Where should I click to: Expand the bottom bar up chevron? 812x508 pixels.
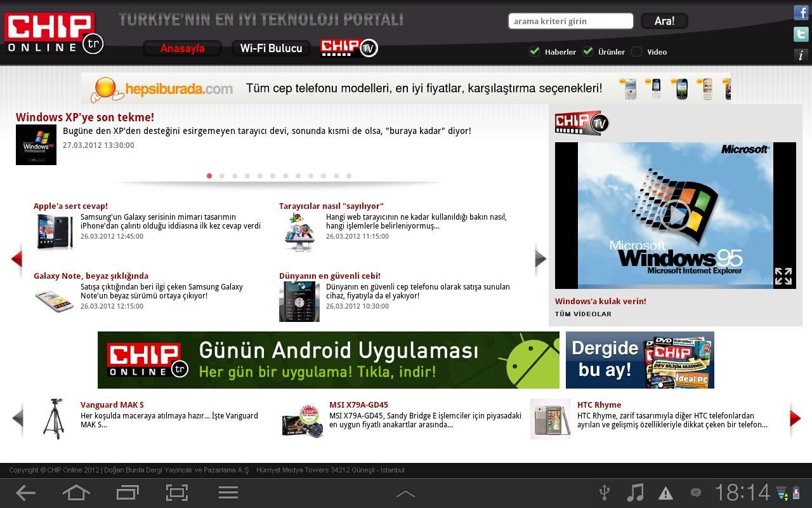point(405,493)
